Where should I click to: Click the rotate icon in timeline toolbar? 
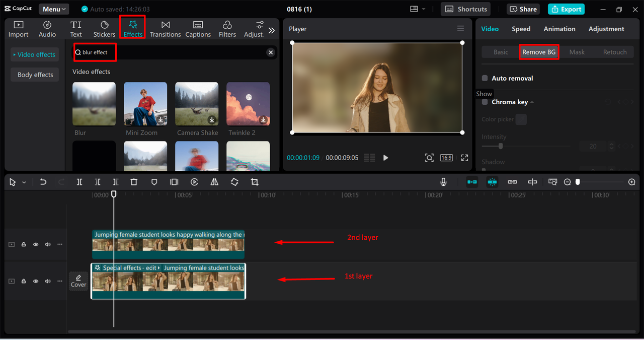[x=234, y=182]
